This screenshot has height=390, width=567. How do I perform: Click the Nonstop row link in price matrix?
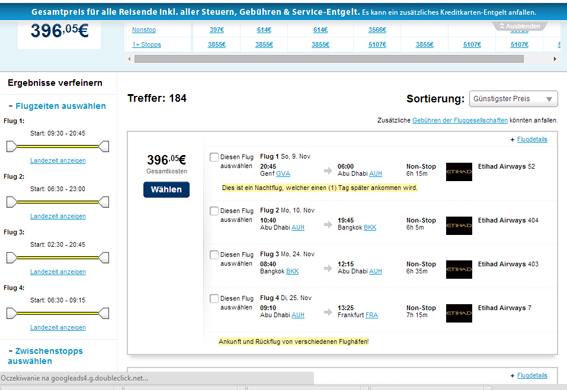[x=144, y=30]
